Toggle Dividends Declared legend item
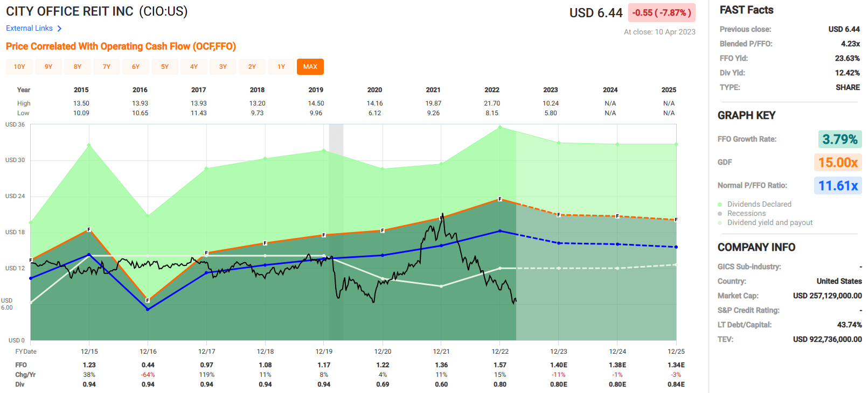Viewport: 868px width, 393px height. click(754, 204)
